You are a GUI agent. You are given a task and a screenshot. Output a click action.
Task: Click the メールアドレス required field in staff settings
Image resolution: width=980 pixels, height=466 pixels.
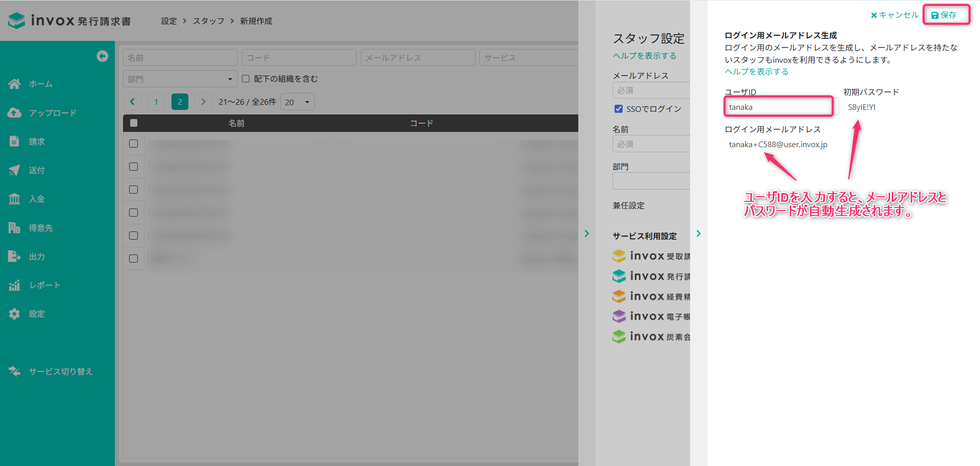coord(651,90)
